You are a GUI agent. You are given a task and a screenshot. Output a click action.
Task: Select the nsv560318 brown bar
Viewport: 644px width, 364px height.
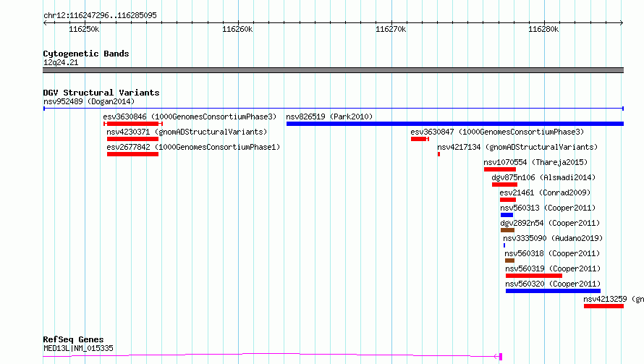click(x=509, y=261)
